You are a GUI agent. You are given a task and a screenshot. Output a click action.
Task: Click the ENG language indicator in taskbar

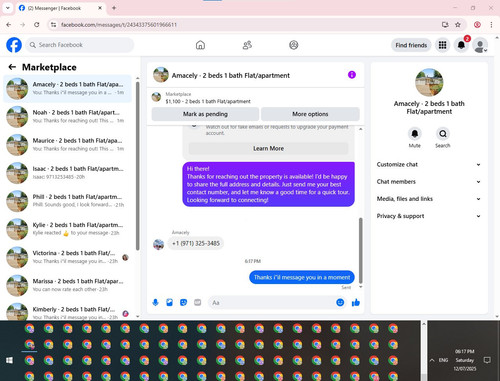click(443, 360)
